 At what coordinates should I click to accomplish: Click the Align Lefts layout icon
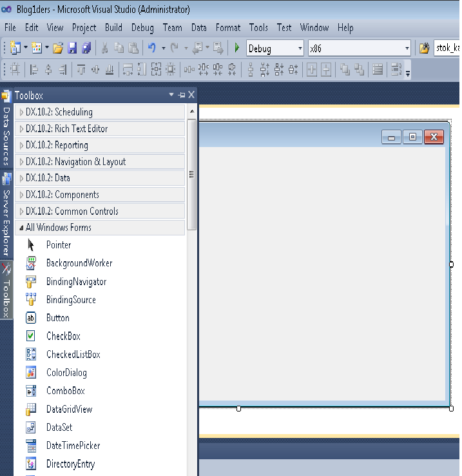point(34,70)
